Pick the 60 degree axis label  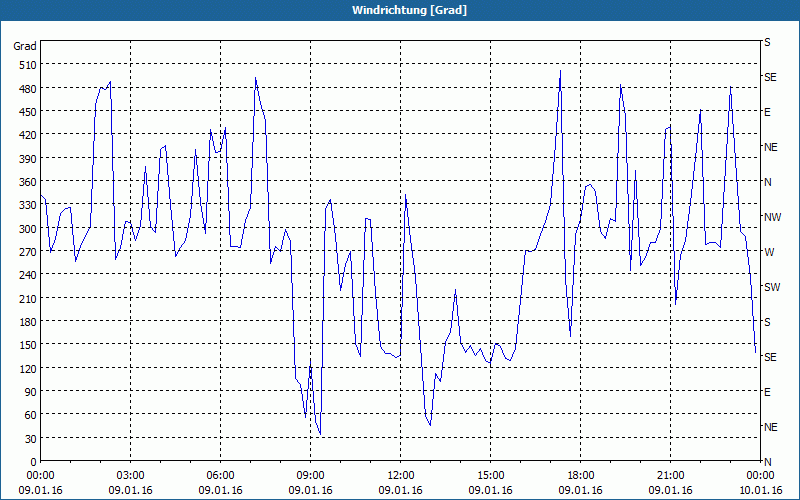(31, 415)
